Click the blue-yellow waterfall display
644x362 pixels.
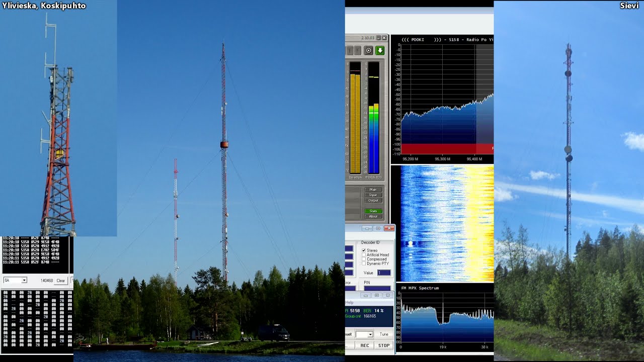[x=447, y=223]
